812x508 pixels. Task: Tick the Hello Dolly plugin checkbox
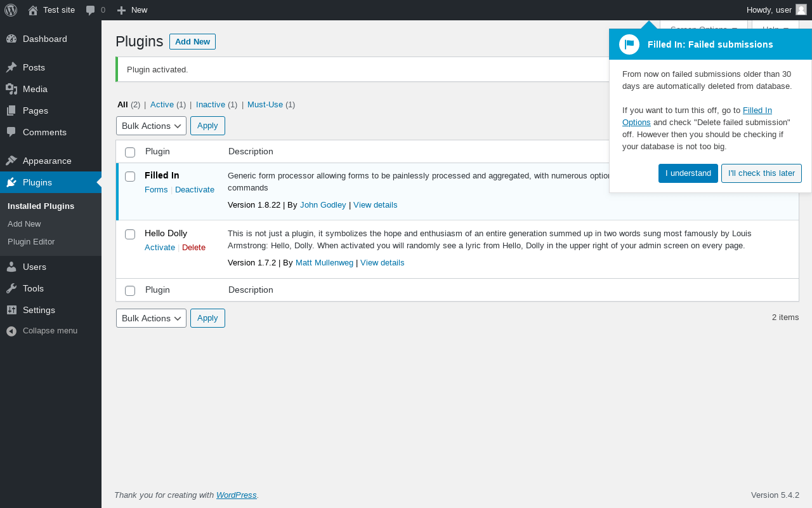click(130, 234)
